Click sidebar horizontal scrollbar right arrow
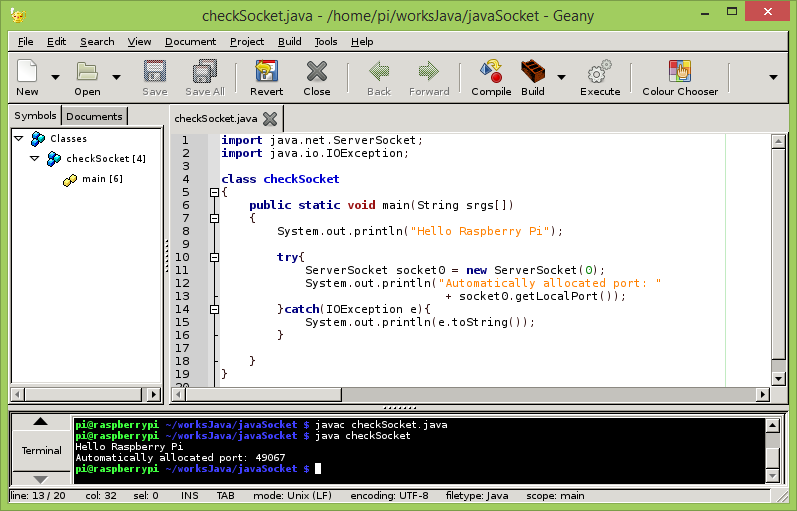 pyautogui.click(x=154, y=394)
